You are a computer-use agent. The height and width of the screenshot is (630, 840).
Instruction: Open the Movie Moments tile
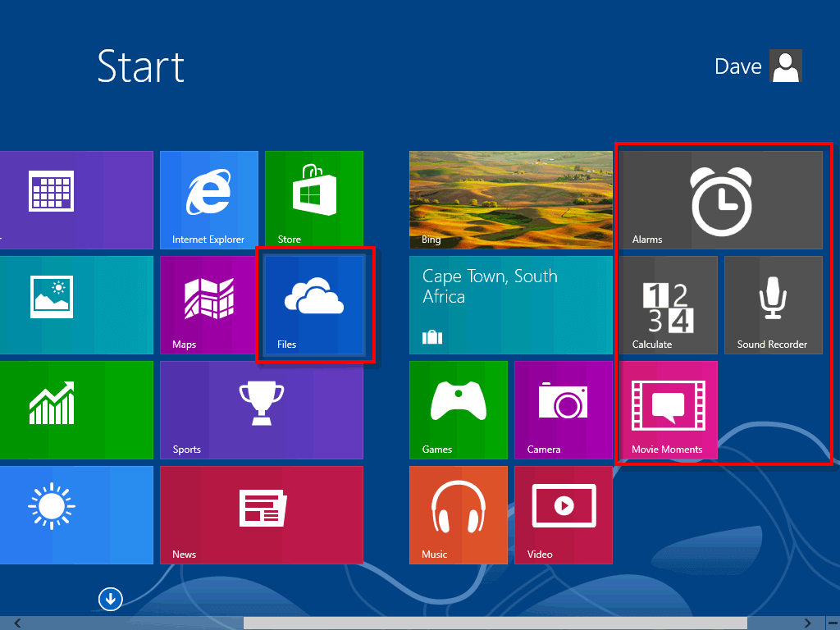click(x=669, y=410)
